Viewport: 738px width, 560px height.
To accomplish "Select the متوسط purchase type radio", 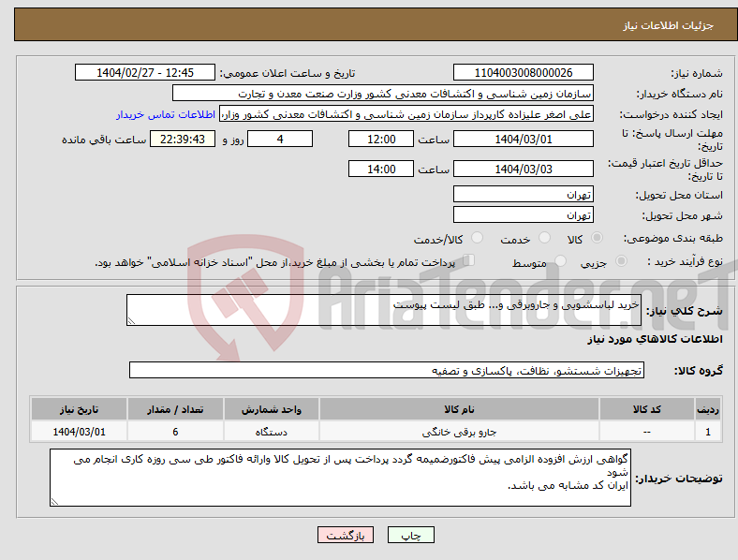I will (560, 260).
